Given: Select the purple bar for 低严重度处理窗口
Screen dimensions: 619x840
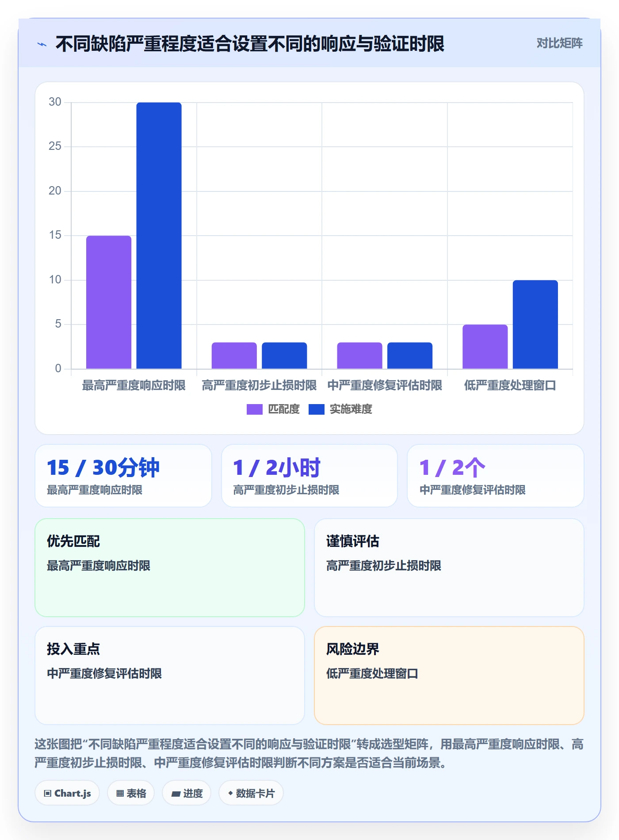Looking at the screenshot, I should click(x=485, y=347).
